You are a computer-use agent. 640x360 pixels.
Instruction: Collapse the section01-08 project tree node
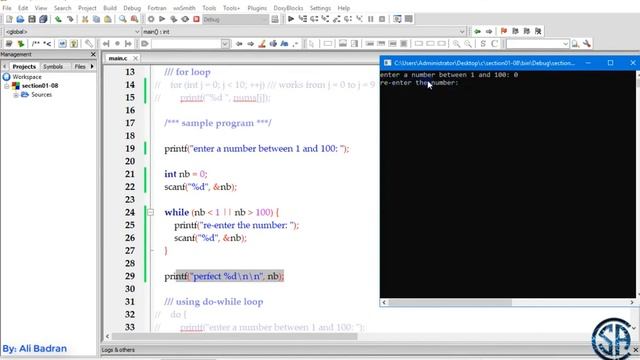[x=7, y=86]
